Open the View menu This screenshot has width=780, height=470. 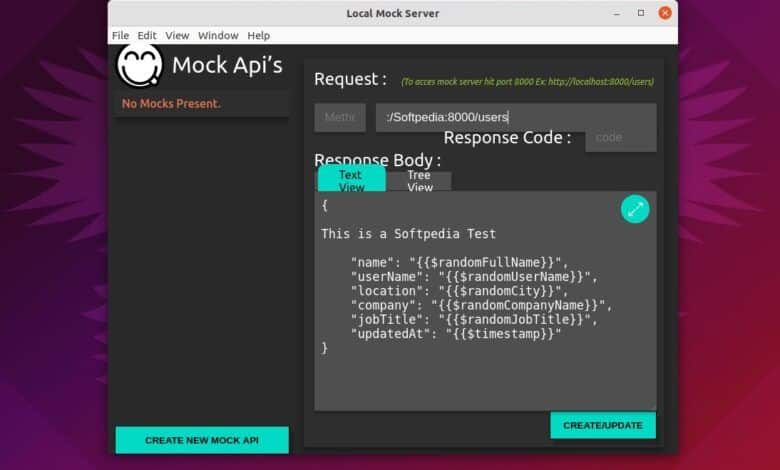pyautogui.click(x=177, y=35)
